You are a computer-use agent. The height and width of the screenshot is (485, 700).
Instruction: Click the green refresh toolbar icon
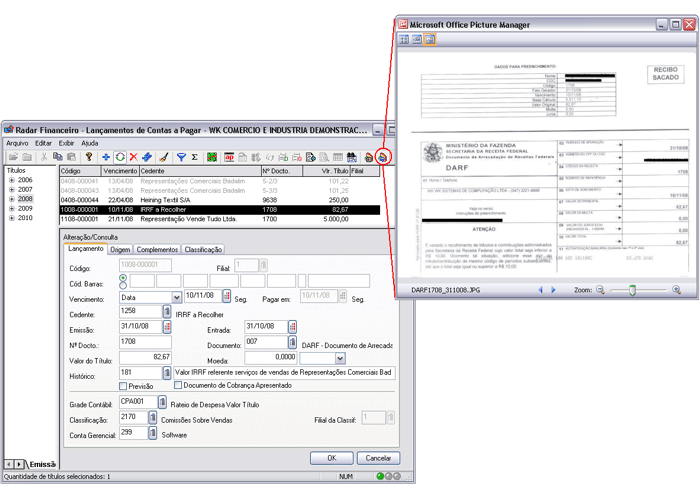tap(120, 157)
